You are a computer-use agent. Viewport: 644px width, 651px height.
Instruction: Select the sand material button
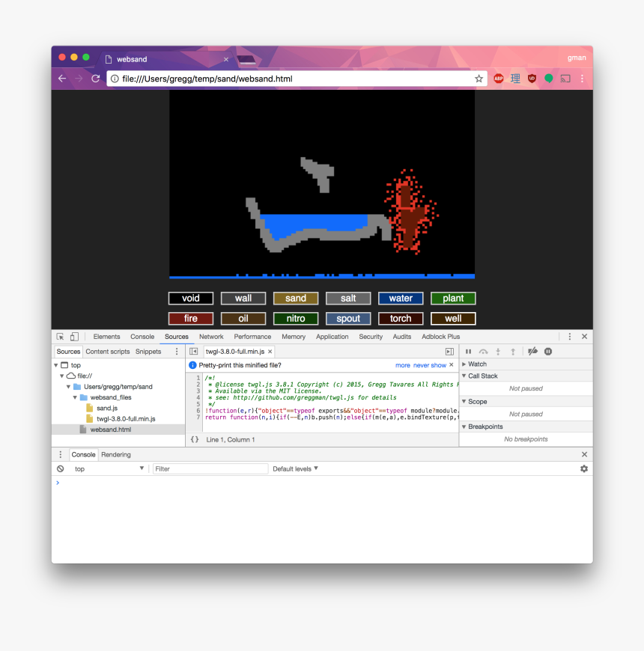click(x=296, y=299)
